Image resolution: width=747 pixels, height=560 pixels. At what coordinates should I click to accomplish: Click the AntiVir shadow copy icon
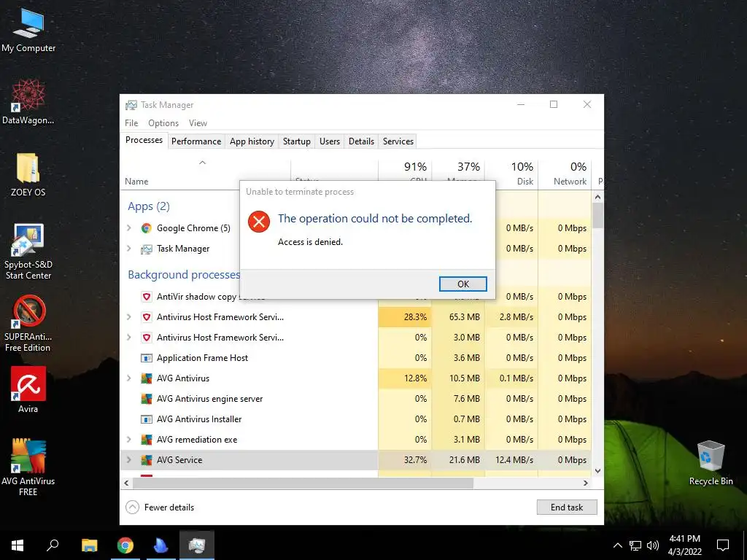[146, 297]
